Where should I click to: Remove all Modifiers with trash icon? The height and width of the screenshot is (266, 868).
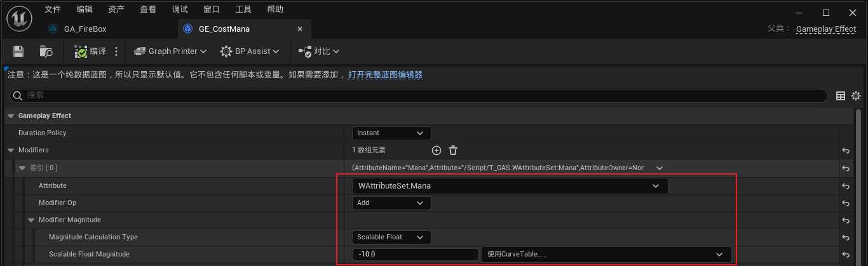pyautogui.click(x=453, y=150)
